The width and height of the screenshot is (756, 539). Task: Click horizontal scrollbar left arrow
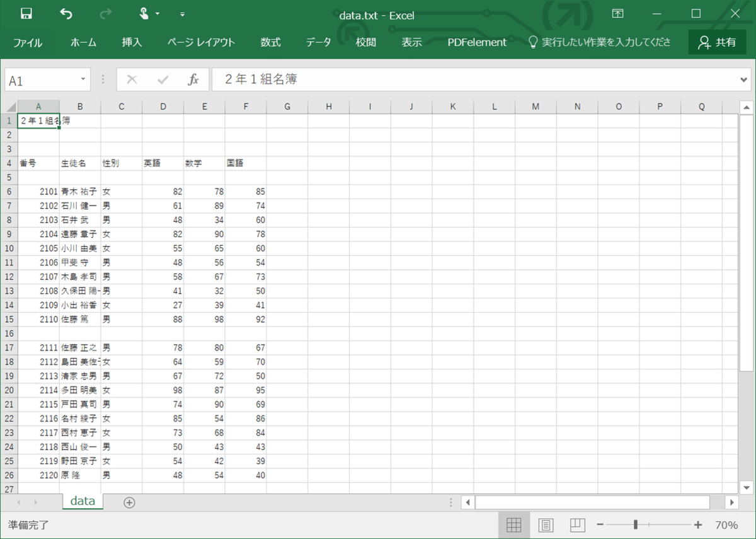[x=468, y=502]
